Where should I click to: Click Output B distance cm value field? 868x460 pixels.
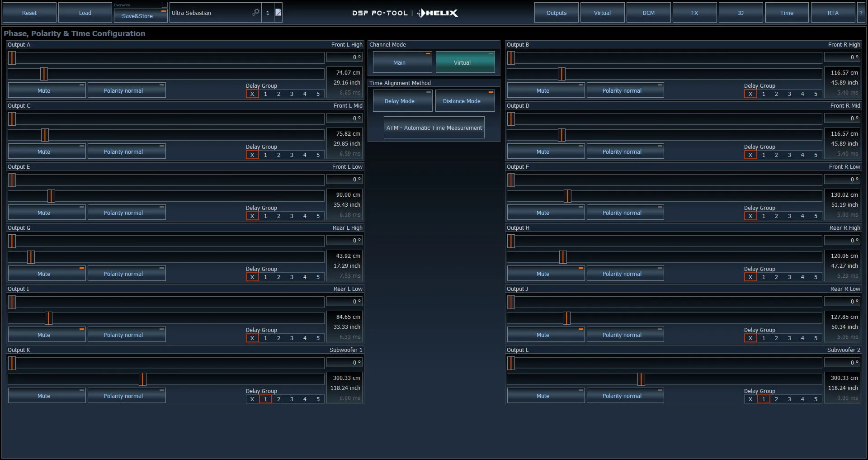(843, 72)
